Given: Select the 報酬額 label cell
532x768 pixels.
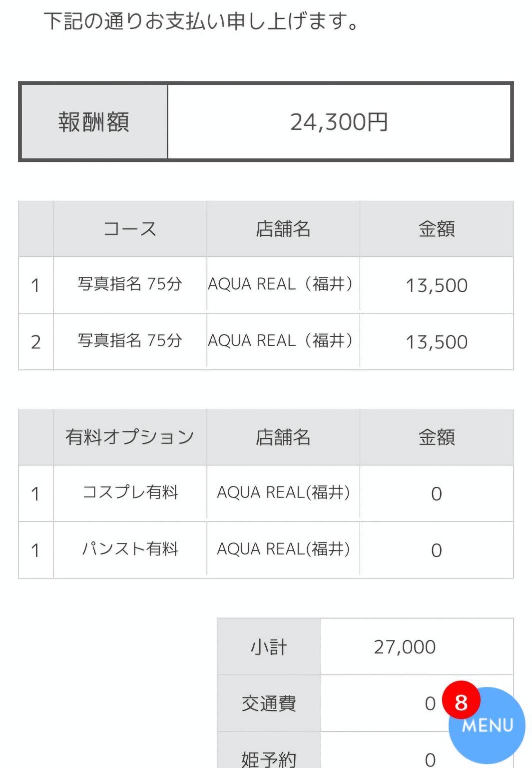Looking at the screenshot, I should [x=93, y=122].
